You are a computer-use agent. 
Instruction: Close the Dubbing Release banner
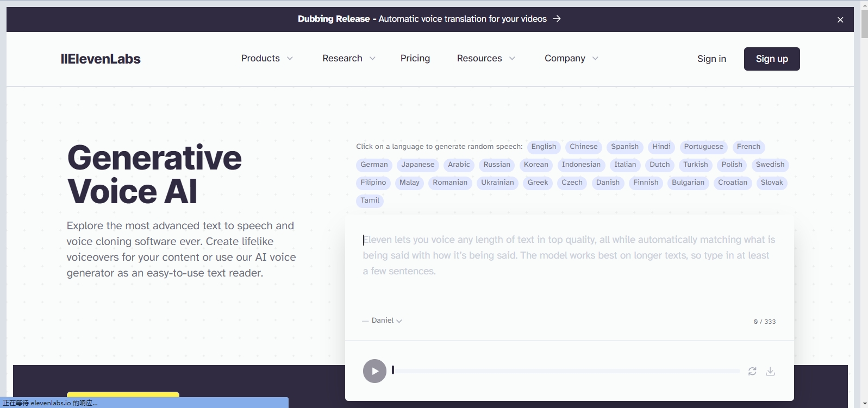[x=840, y=20]
